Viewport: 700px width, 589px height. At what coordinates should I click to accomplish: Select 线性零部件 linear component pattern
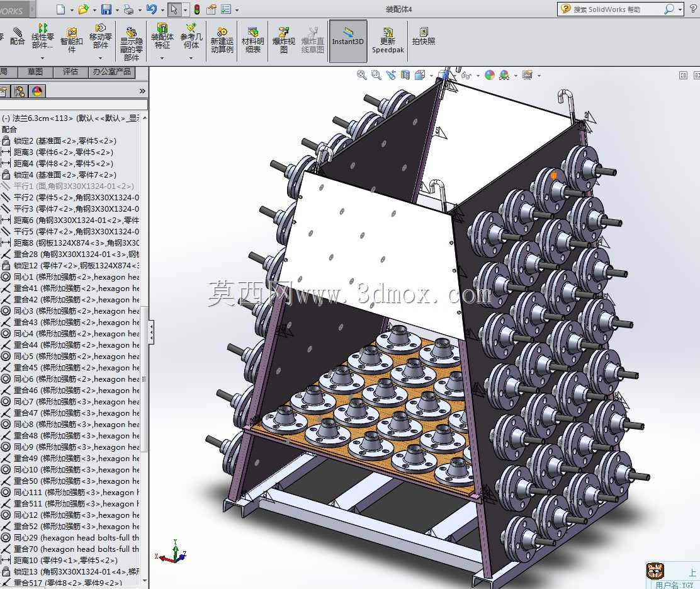click(x=42, y=36)
